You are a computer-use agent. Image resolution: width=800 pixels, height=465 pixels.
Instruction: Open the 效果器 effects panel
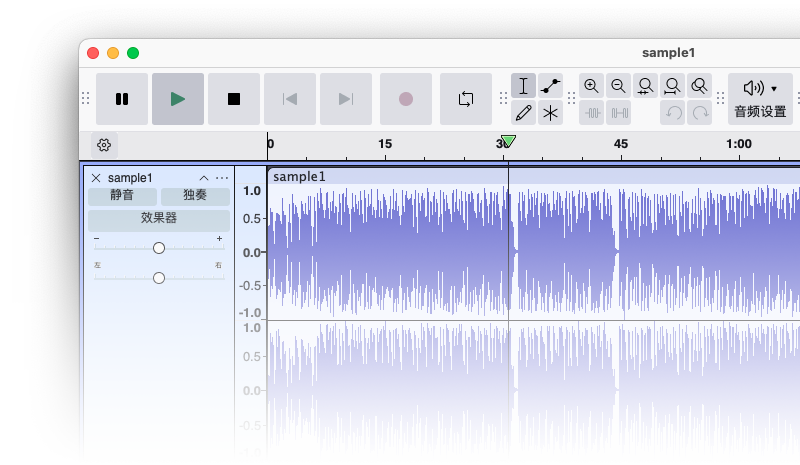[x=158, y=219]
